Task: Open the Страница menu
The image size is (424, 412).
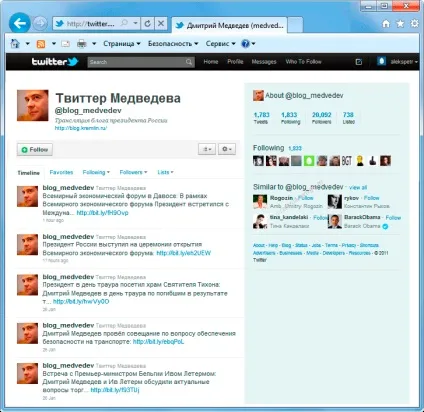Action: coord(122,44)
